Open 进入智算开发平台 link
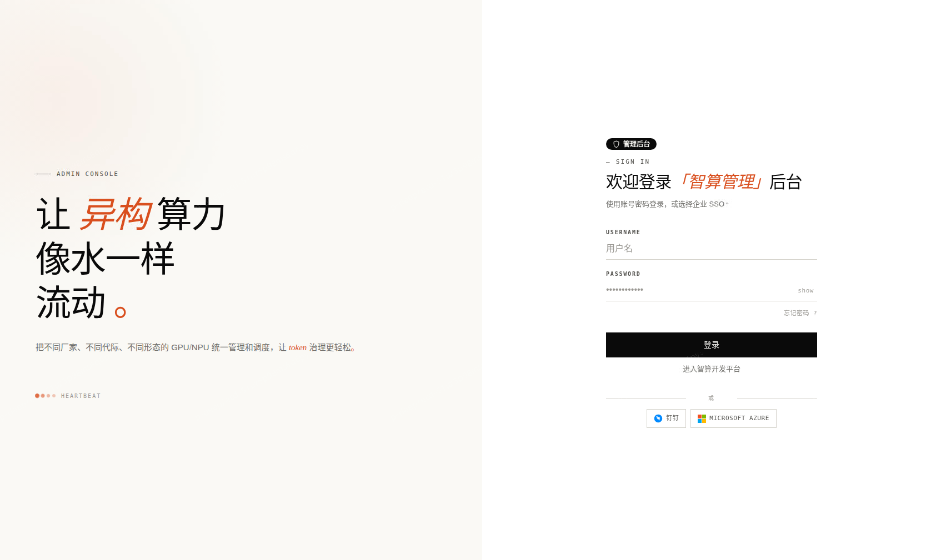 coord(711,369)
